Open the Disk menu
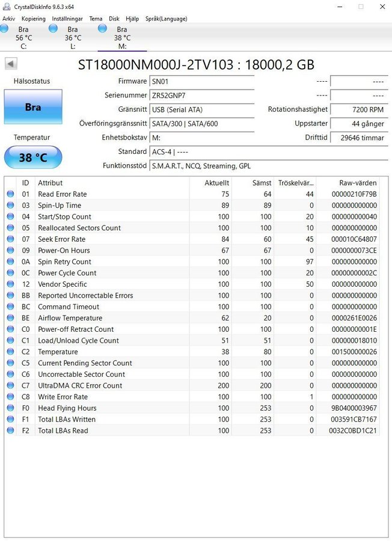The height and width of the screenshot is (541, 392). (114, 19)
